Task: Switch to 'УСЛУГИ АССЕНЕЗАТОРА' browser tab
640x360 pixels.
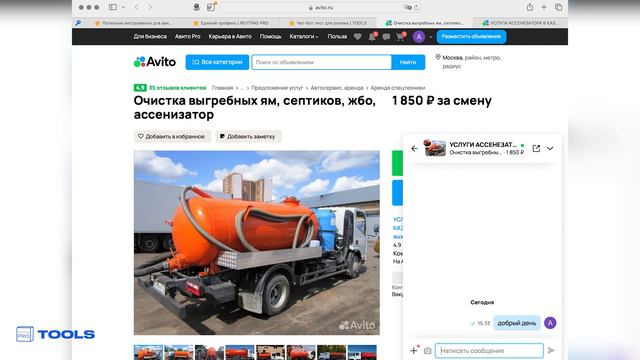Action: (x=520, y=23)
